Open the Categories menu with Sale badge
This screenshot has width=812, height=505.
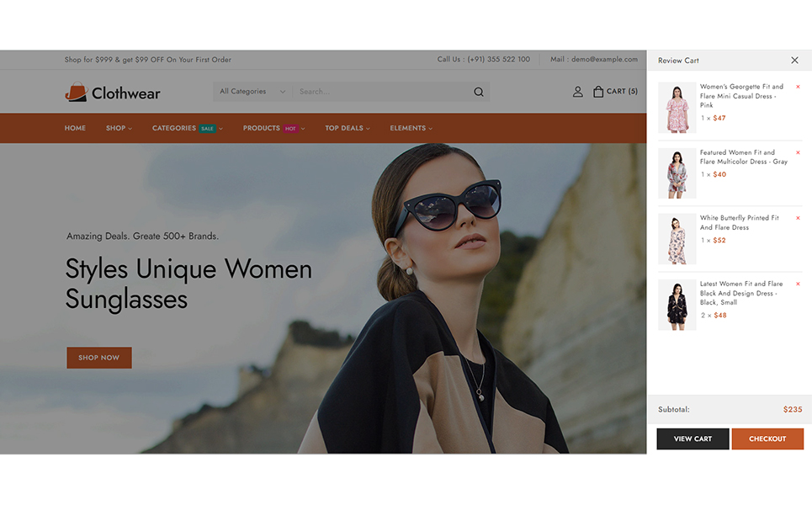pos(187,128)
